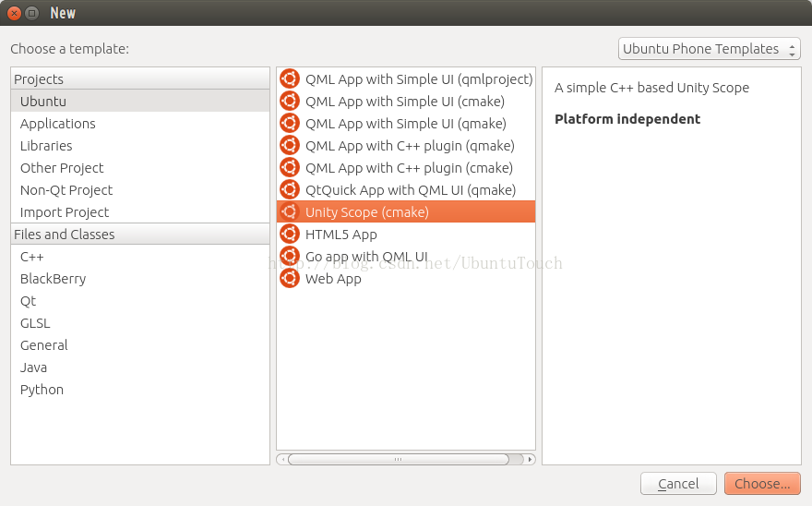Screen dimensions: 812x506
Task: Click icon beside Go app with QML UI
Action: pyautogui.click(x=290, y=256)
